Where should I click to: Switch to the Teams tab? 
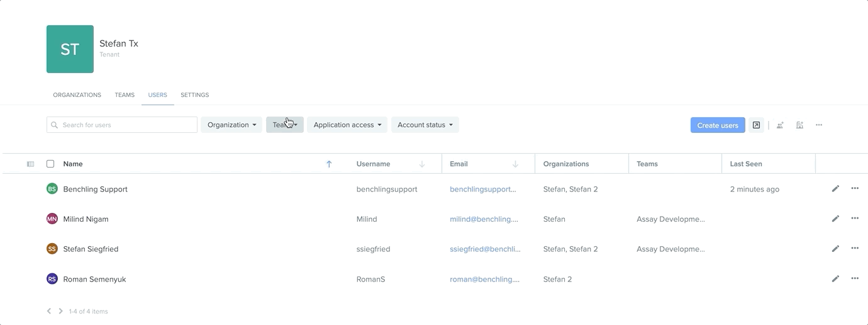[125, 95]
